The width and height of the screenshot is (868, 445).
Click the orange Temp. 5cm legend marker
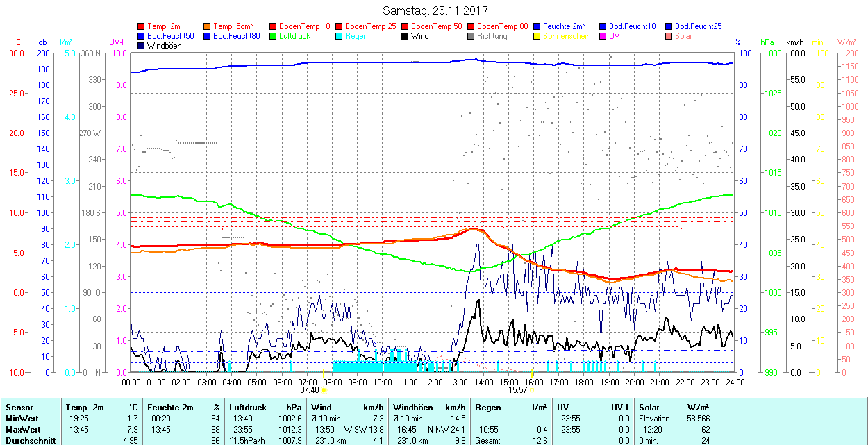(x=208, y=26)
